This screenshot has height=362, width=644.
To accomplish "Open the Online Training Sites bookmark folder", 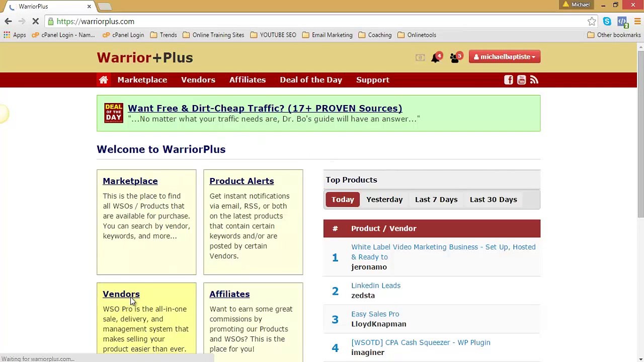I will (213, 35).
